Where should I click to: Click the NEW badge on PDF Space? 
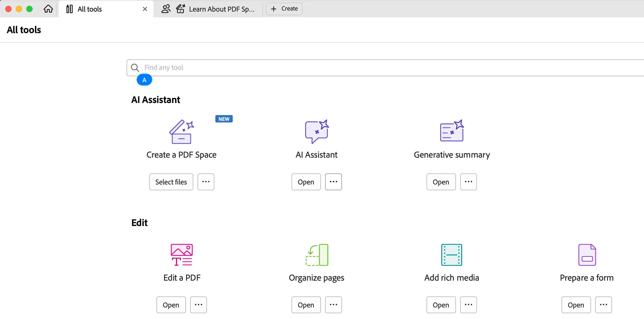(224, 119)
